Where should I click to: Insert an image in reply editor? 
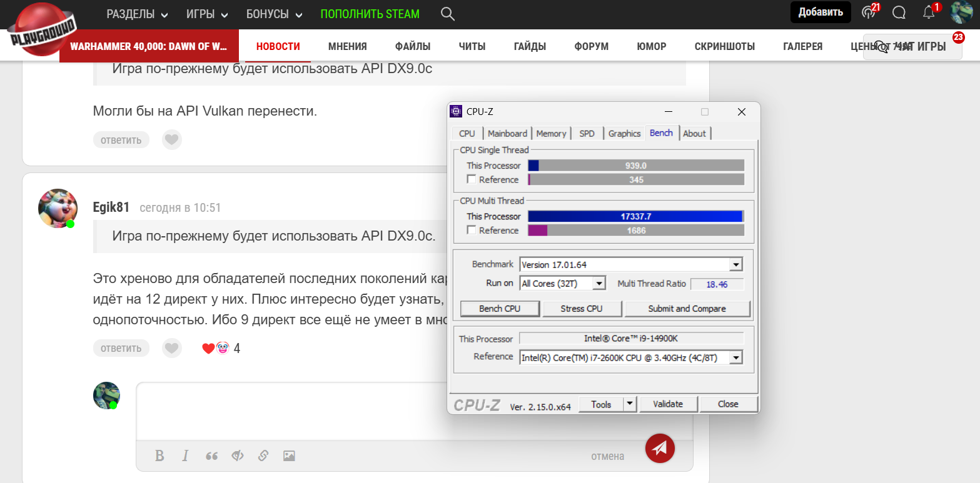click(289, 456)
